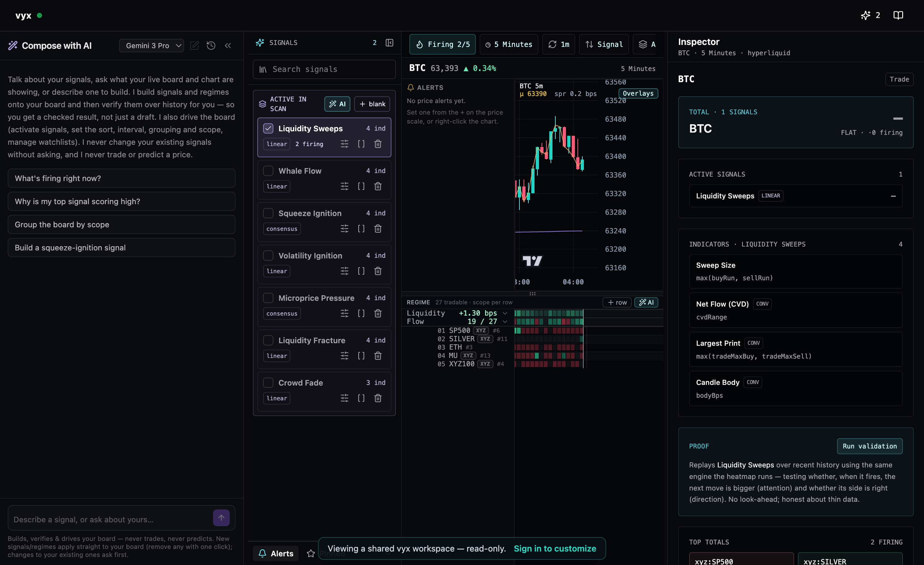Image resolution: width=924 pixels, height=565 pixels.
Task: Choose "Why is my top signal scoring high?"
Action: point(122,202)
